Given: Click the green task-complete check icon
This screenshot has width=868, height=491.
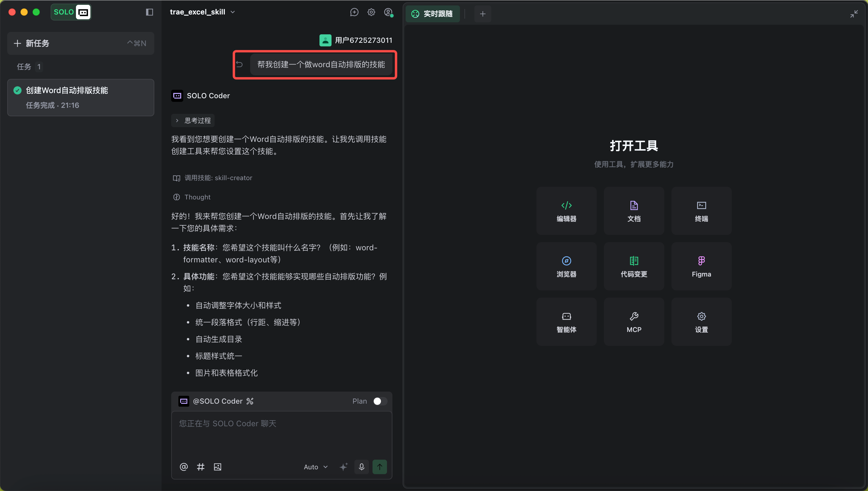Looking at the screenshot, I should point(17,90).
